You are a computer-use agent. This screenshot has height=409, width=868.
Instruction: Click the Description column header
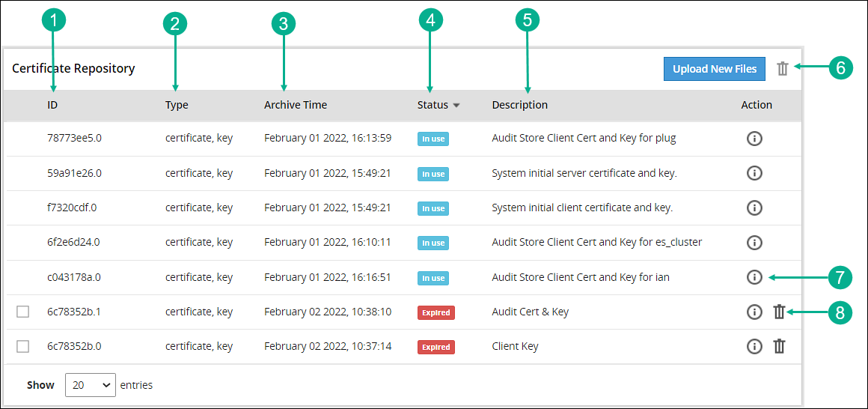click(x=519, y=105)
